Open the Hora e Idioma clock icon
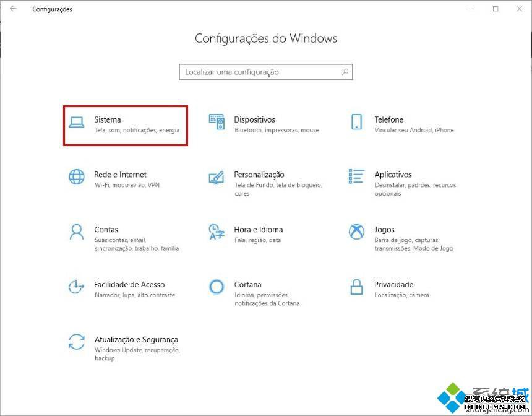Image resolution: width=532 pixels, height=416 pixels. point(217,232)
